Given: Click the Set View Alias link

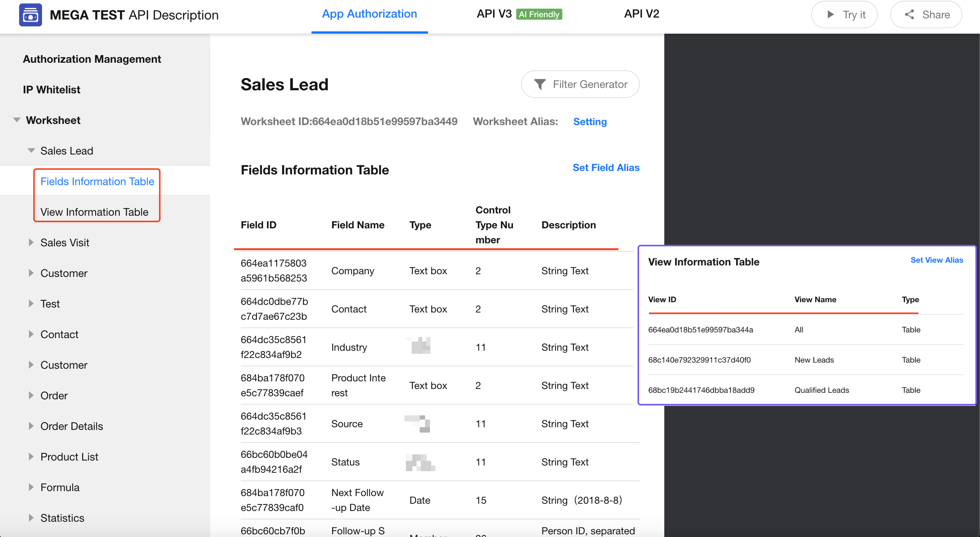Looking at the screenshot, I should pyautogui.click(x=936, y=260).
